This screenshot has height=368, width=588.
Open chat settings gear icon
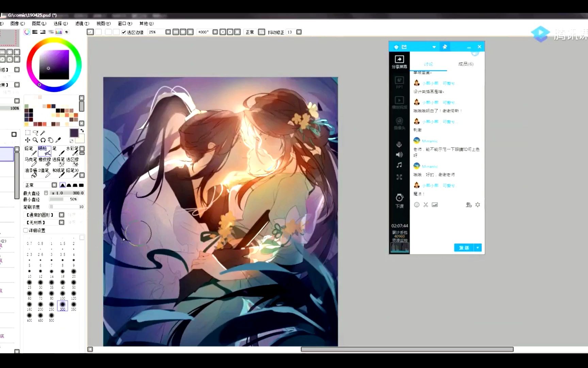click(478, 205)
